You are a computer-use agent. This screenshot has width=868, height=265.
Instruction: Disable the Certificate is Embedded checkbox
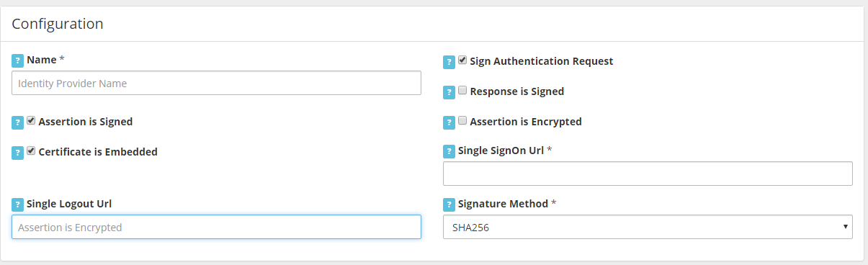pyautogui.click(x=31, y=151)
